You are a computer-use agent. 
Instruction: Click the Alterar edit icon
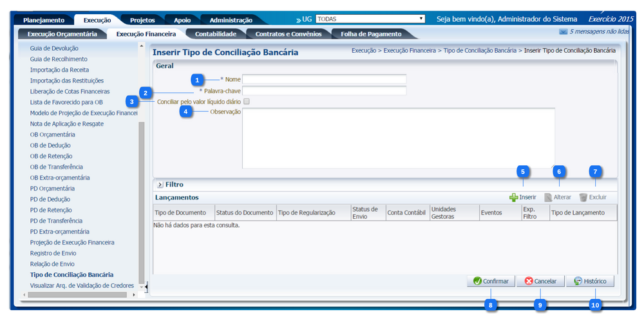(x=548, y=198)
